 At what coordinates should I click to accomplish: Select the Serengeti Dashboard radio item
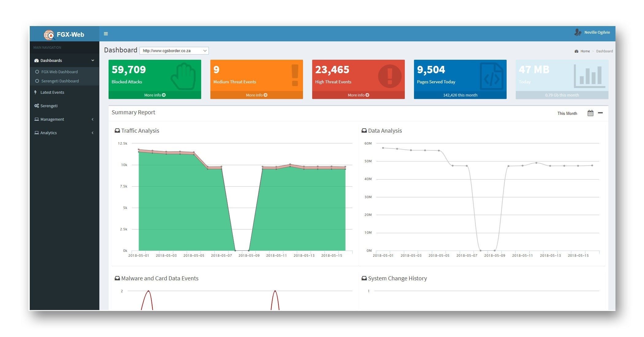(x=37, y=81)
